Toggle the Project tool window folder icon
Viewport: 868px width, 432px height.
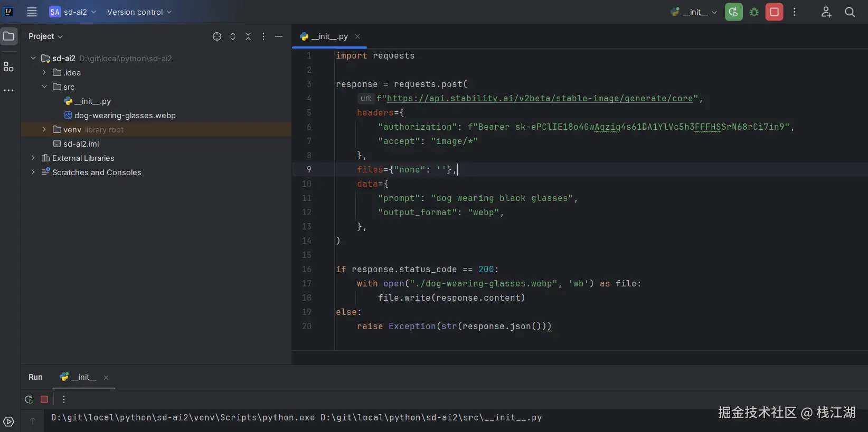(8, 36)
